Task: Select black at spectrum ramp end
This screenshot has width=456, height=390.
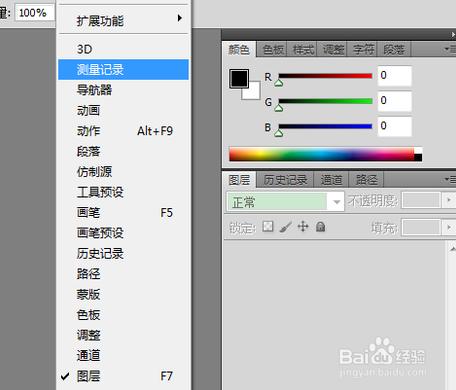Action: (418, 158)
